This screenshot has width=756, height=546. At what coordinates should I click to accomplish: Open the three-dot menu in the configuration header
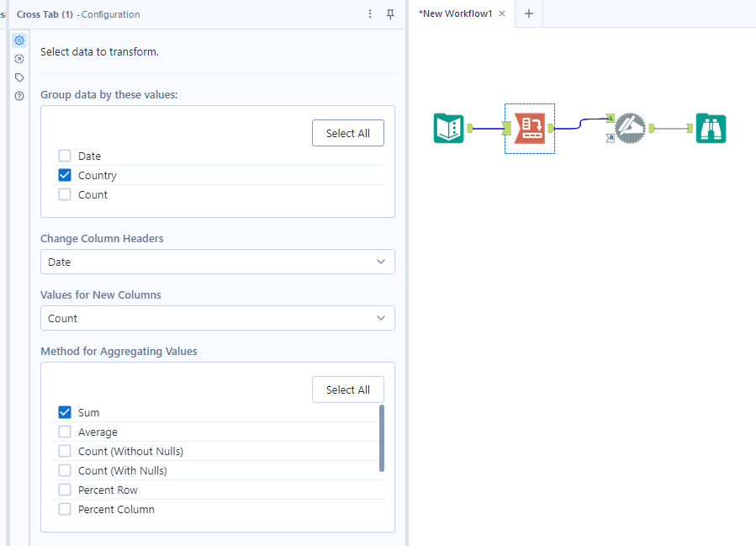click(369, 14)
